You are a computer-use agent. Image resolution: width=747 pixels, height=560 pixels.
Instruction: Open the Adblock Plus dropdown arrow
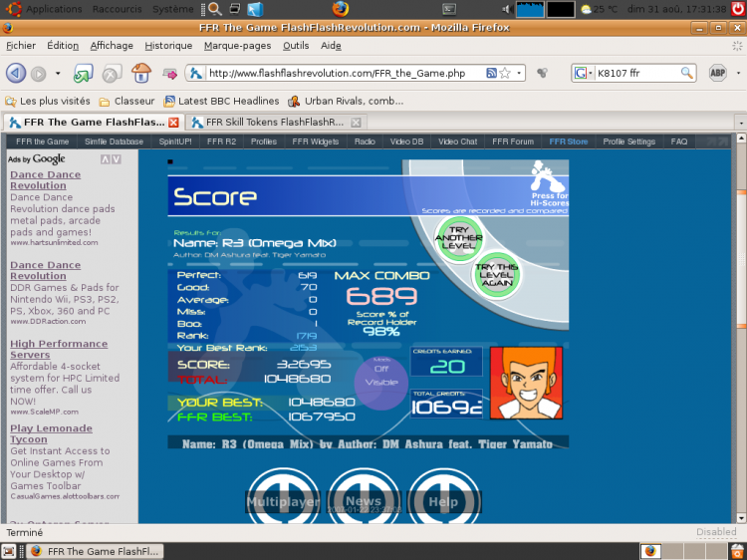(x=738, y=73)
